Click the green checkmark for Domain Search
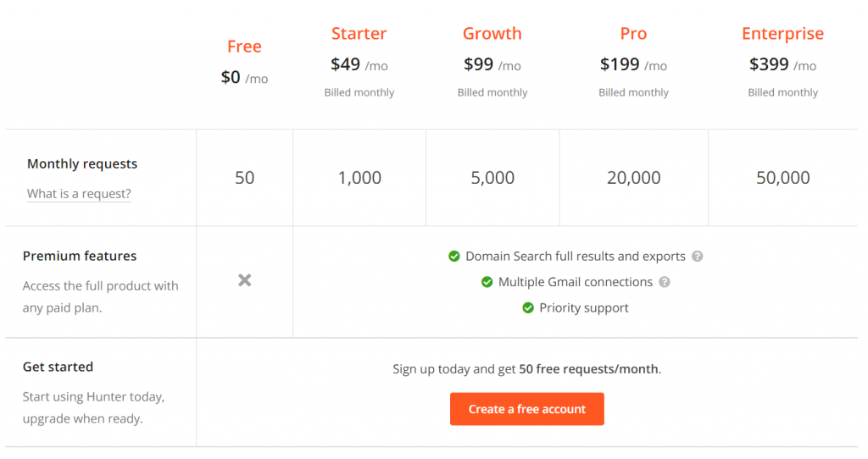This screenshot has height=459, width=868. (454, 256)
